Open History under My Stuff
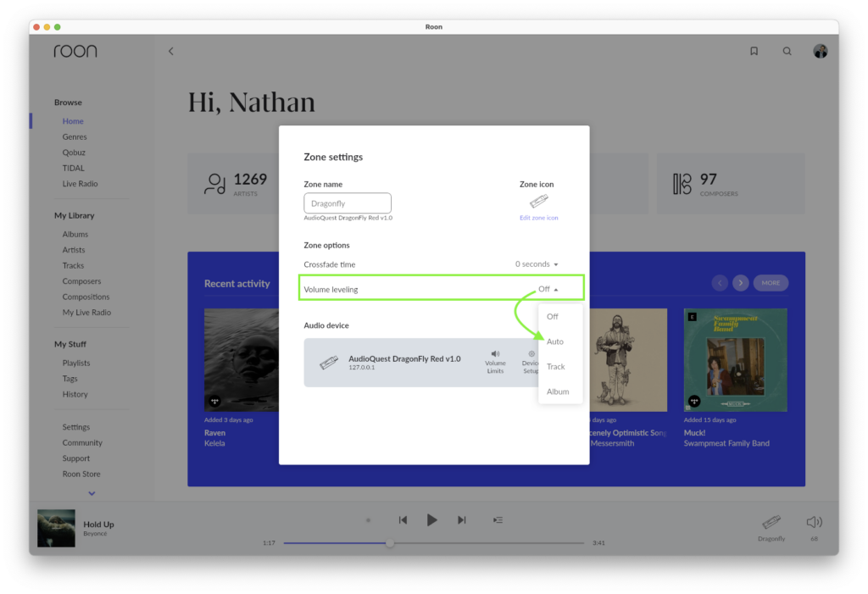 pyautogui.click(x=75, y=394)
